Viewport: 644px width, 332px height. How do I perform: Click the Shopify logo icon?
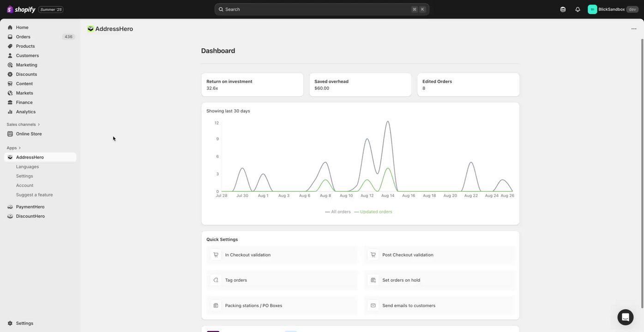10,9
